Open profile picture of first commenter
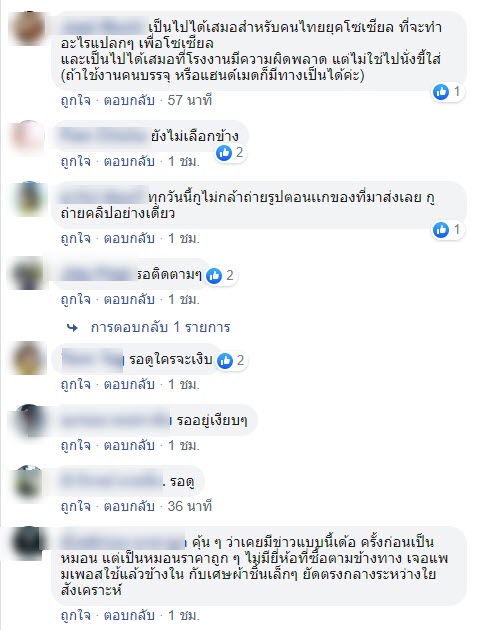This screenshot has width=482, height=630. click(27, 28)
